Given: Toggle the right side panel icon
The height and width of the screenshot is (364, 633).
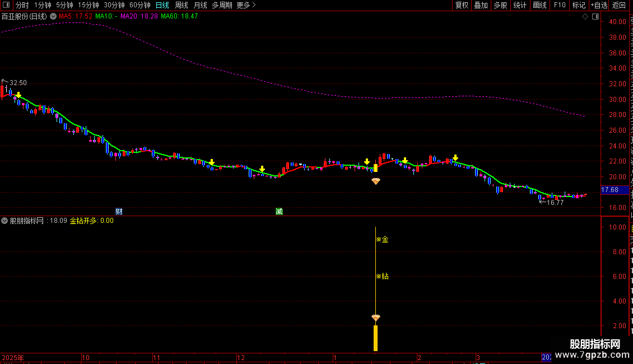Looking at the screenshot, I should (594, 17).
